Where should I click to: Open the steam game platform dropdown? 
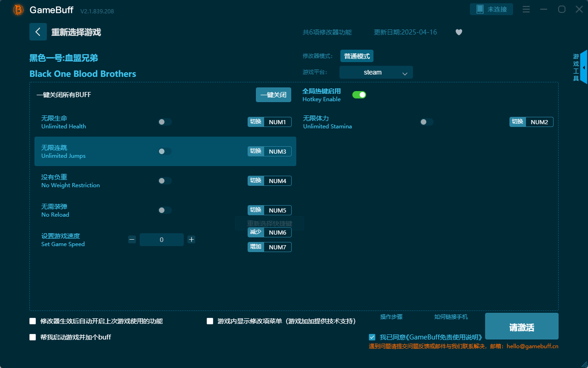click(x=376, y=72)
